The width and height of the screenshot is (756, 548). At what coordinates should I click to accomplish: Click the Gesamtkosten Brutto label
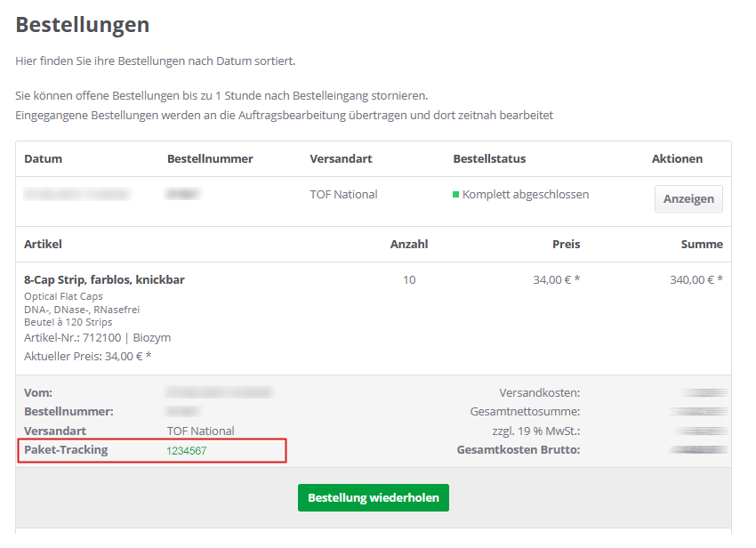coord(518,450)
